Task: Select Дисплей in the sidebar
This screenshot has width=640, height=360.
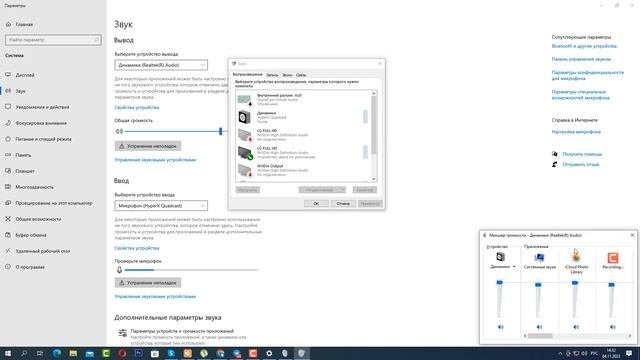Action: coord(24,75)
